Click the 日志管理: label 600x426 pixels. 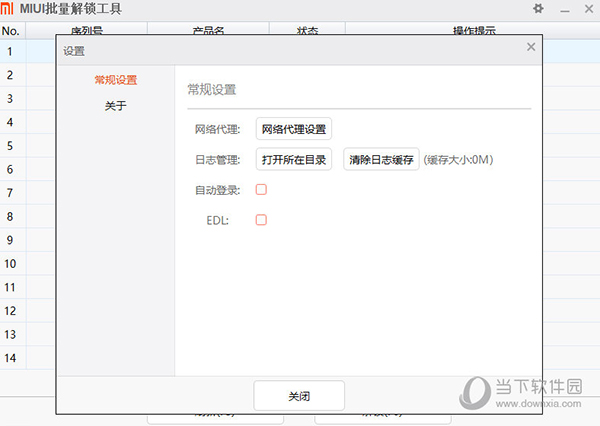pos(217,160)
